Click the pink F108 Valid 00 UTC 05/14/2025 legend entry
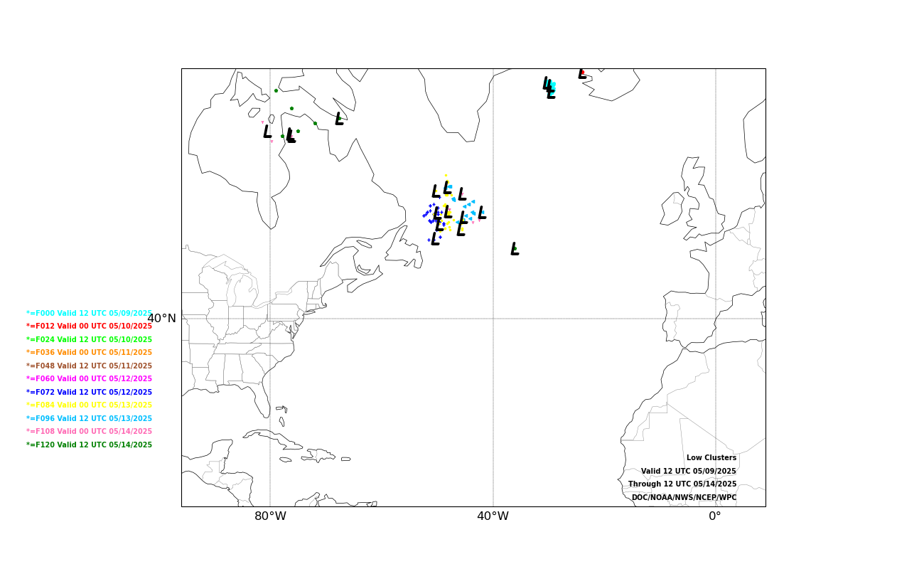Viewport: 924px width, 569px height. point(90,432)
